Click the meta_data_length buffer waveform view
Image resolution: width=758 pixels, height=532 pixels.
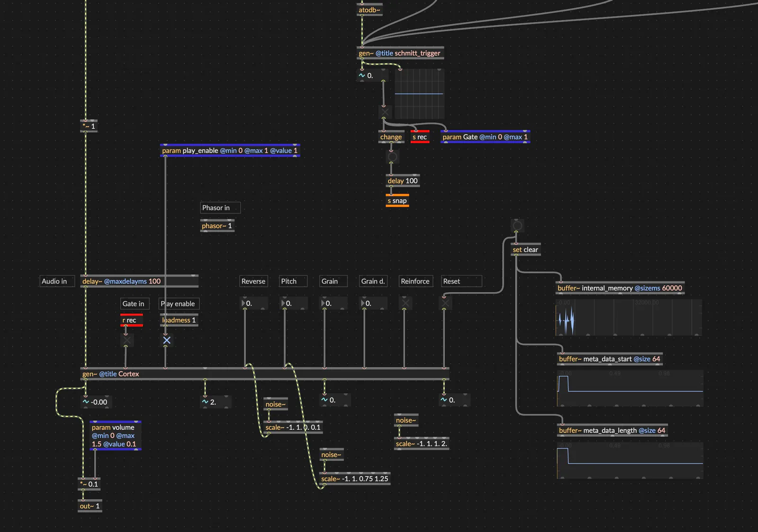[x=630, y=460]
